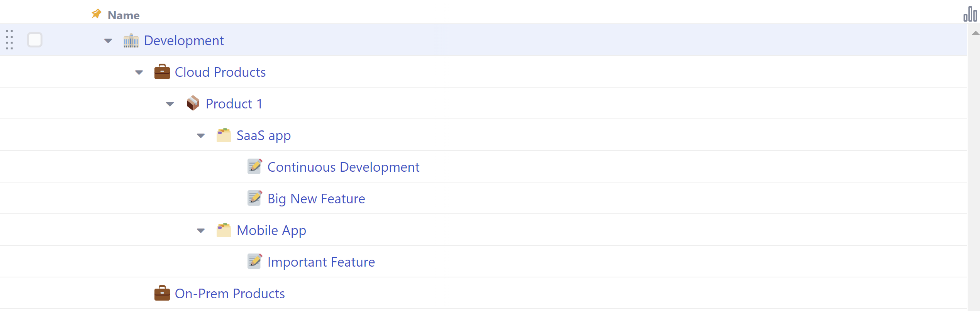Click the On-Prem Products briefcase icon
Image resolution: width=980 pixels, height=311 pixels.
[x=162, y=293]
